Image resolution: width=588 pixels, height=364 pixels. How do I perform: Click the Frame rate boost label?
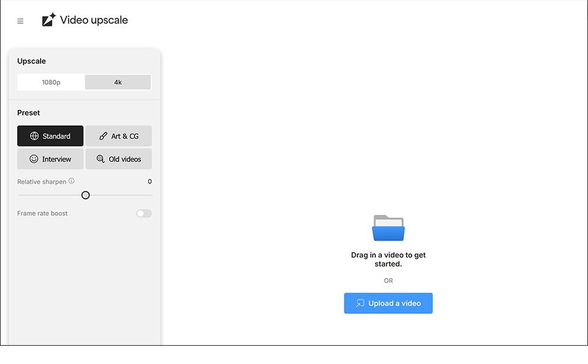[x=42, y=213]
